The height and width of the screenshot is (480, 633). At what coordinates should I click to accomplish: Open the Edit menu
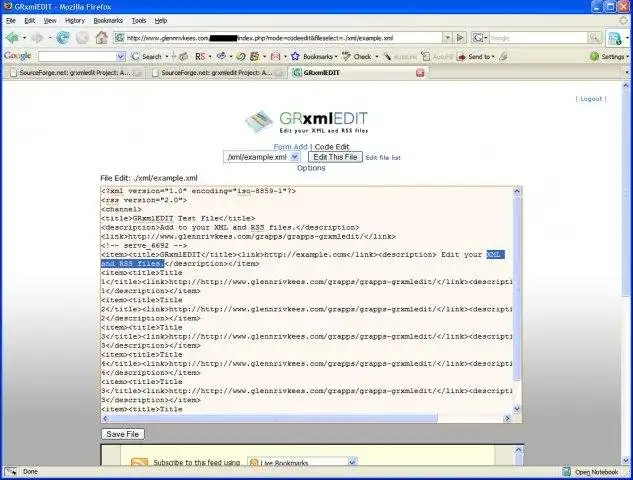(x=29, y=21)
